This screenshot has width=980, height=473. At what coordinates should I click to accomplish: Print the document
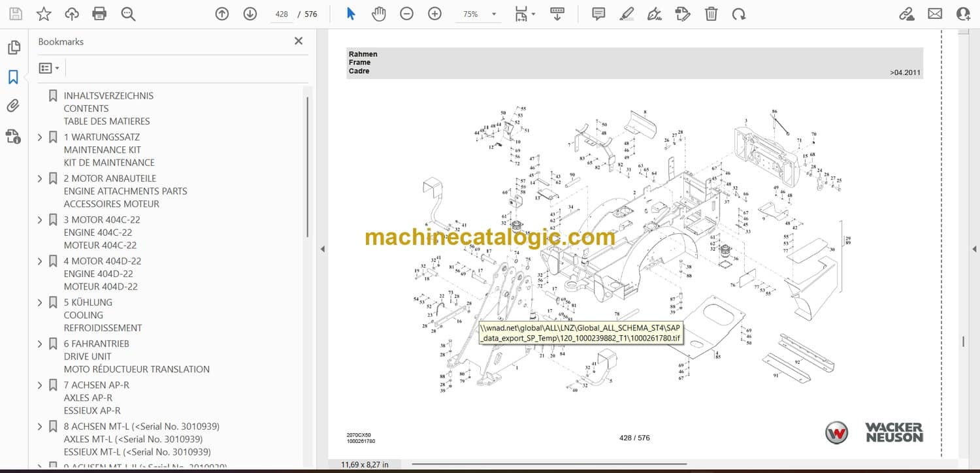(99, 14)
